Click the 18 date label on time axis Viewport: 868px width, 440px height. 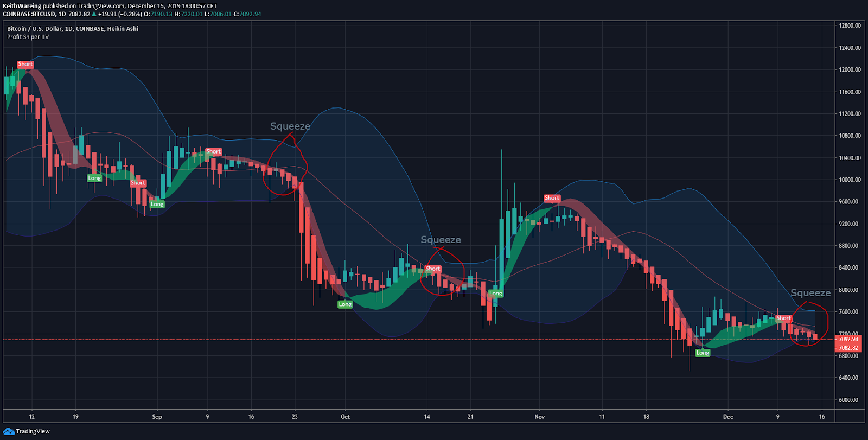pos(646,417)
